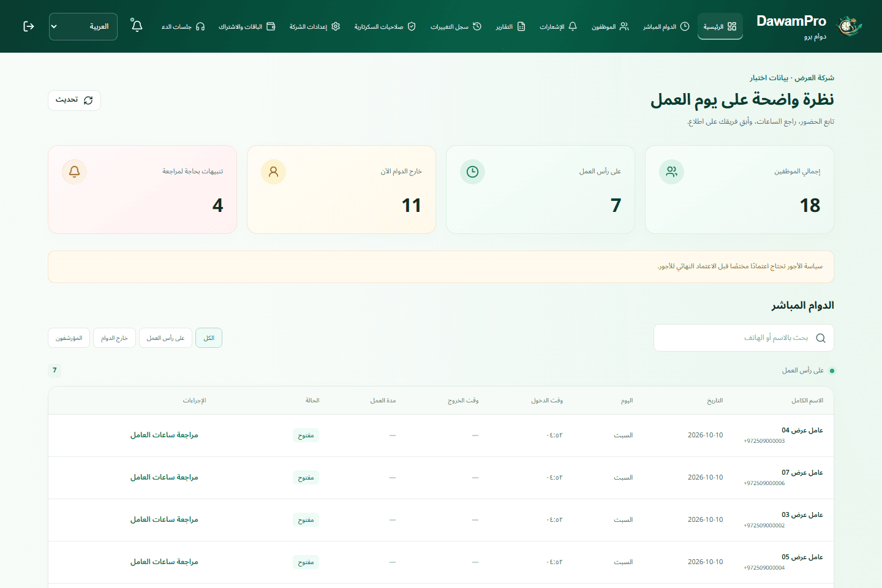Viewport: 882px width, 588px height.
Task: Review hours for عامل عرض 07
Action: coord(164,478)
